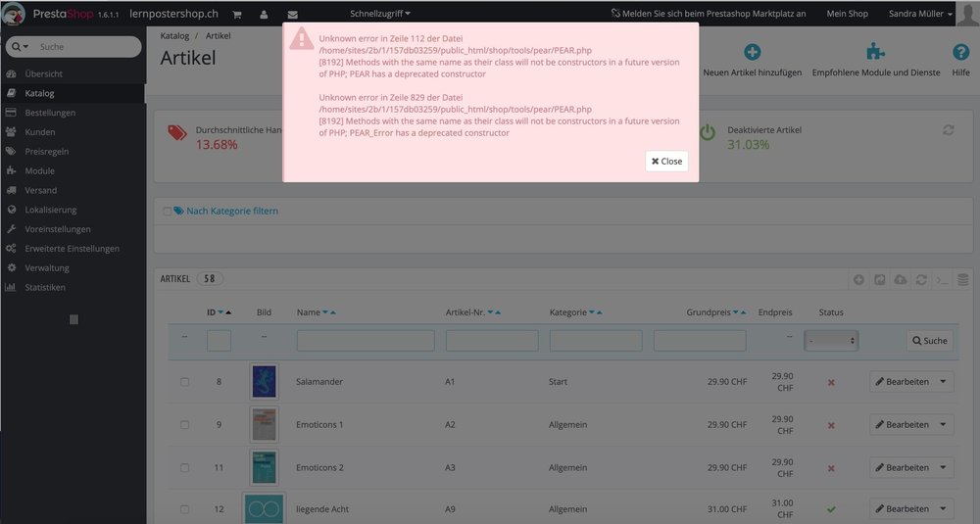Open the Hilfe question mark icon
The image size is (980, 524).
(960, 52)
